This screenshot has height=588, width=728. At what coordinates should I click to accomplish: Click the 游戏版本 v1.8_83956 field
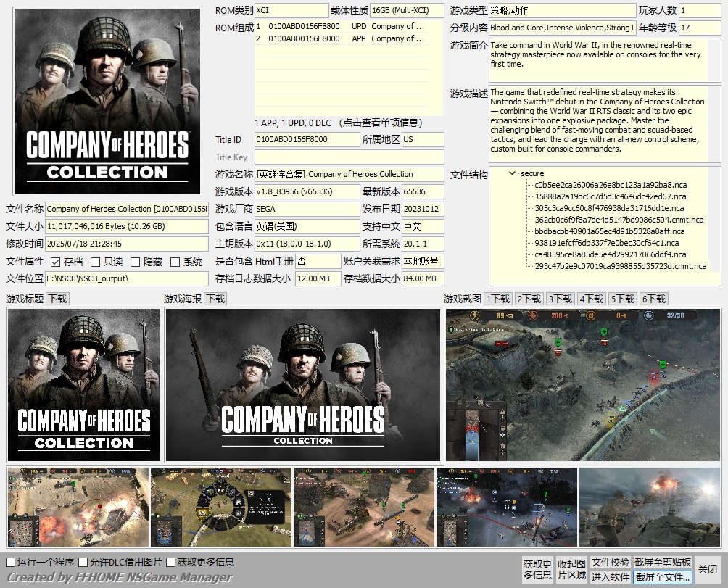(x=307, y=191)
